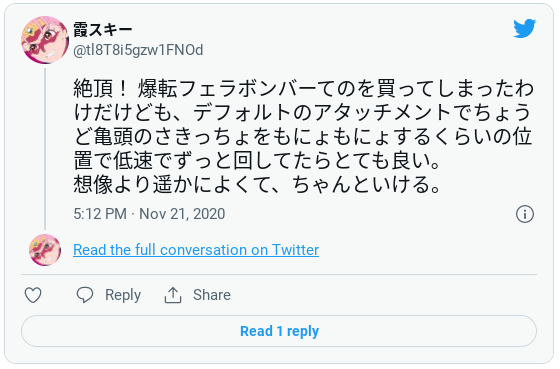Click the first line of tweet text
Viewport: 560px width, 369px height.
click(x=303, y=88)
